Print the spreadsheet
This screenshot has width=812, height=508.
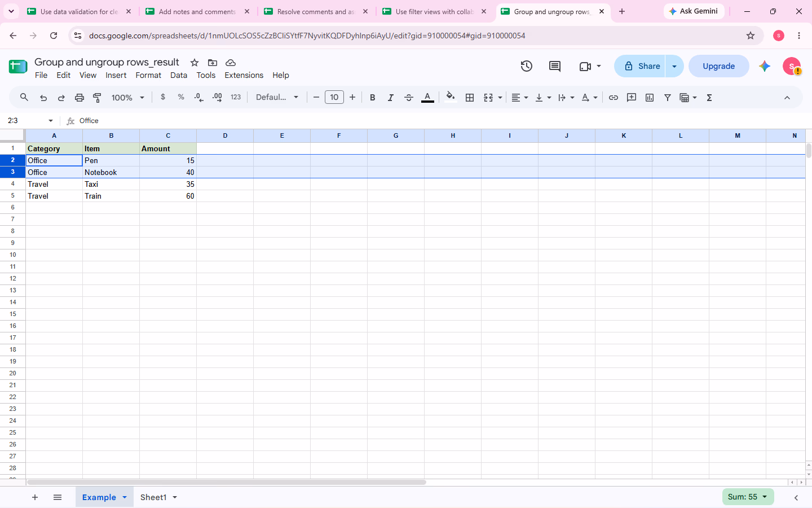(x=80, y=98)
